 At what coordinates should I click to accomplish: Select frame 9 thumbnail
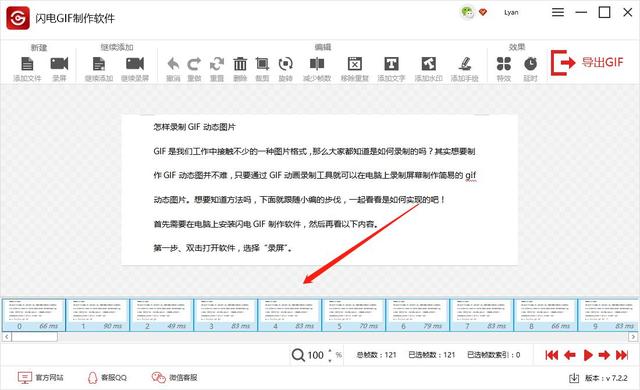pyautogui.click(x=609, y=315)
